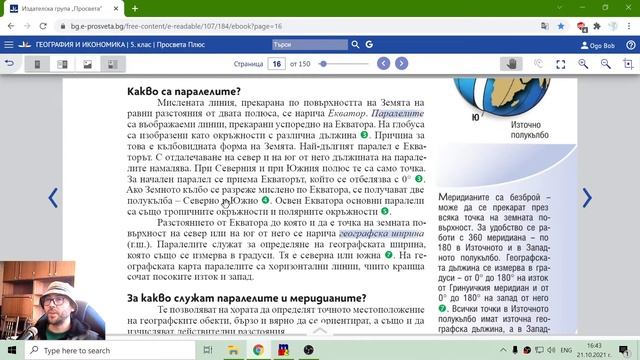
Task: Zoom in with the magnifier plus icon
Action: click(x=583, y=64)
